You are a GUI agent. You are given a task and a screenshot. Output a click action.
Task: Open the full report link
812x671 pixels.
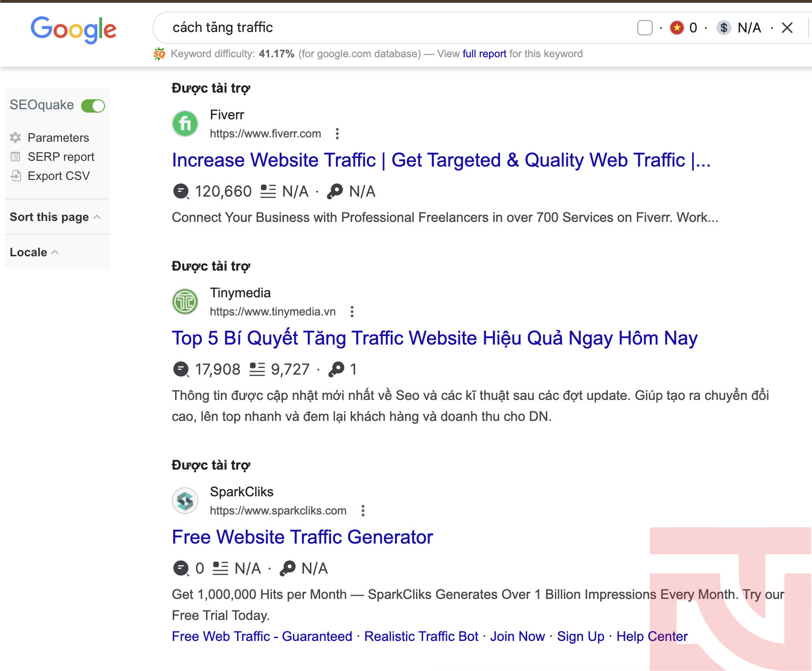484,54
